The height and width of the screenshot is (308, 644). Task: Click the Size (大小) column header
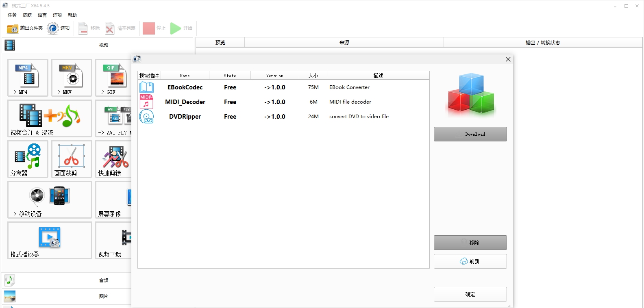coord(313,76)
